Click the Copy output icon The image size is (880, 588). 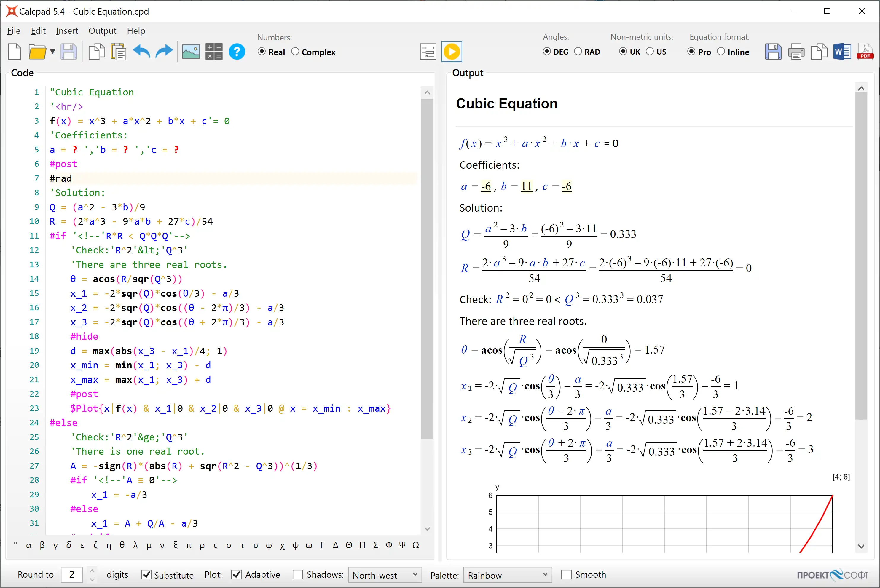[x=818, y=52]
